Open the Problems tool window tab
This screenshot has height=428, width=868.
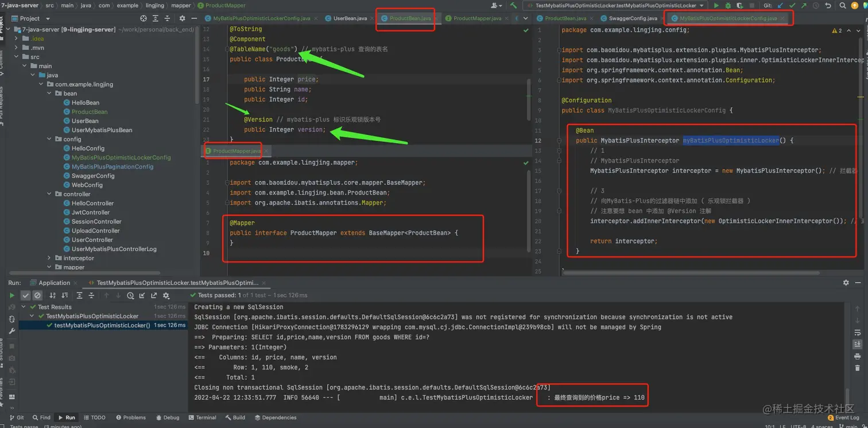tap(131, 418)
